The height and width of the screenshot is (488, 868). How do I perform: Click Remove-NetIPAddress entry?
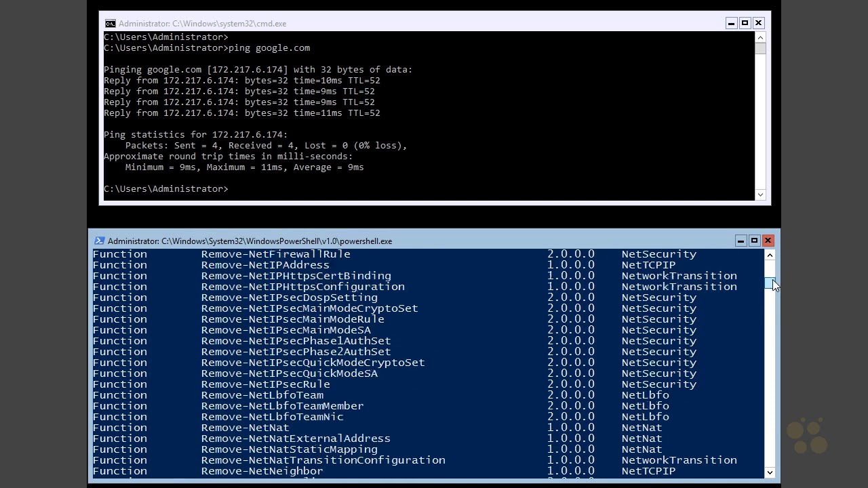[x=265, y=265]
